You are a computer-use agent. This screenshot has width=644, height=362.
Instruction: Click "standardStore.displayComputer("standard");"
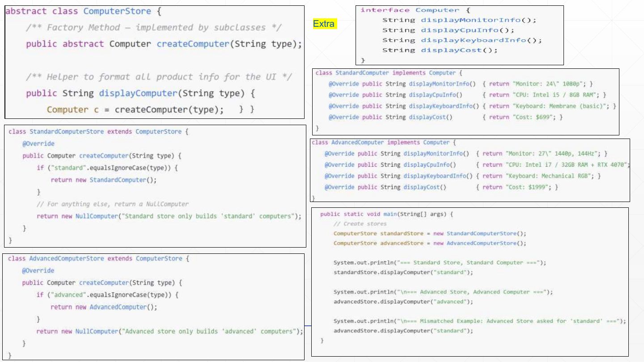click(403, 272)
